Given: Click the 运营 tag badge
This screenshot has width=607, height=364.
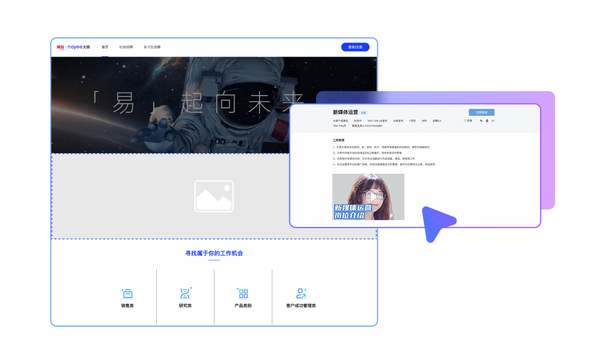Looking at the screenshot, I should coord(363,113).
